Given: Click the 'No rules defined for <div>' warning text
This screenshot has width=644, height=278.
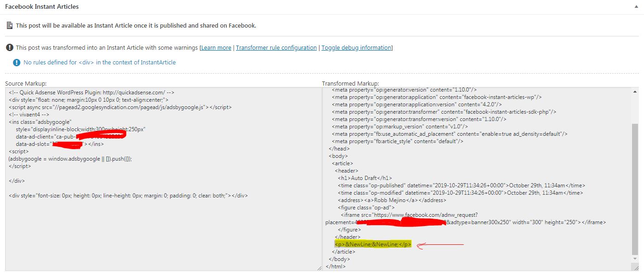Looking at the screenshot, I should click(x=100, y=63).
